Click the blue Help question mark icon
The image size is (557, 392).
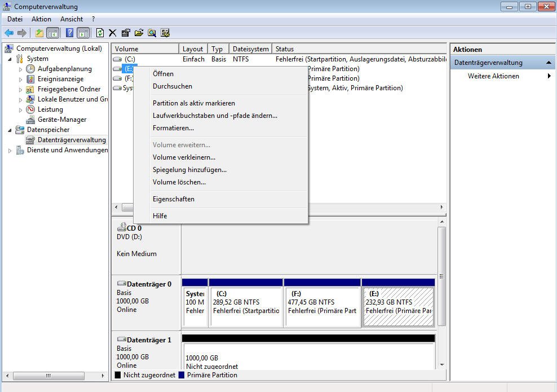pos(70,33)
